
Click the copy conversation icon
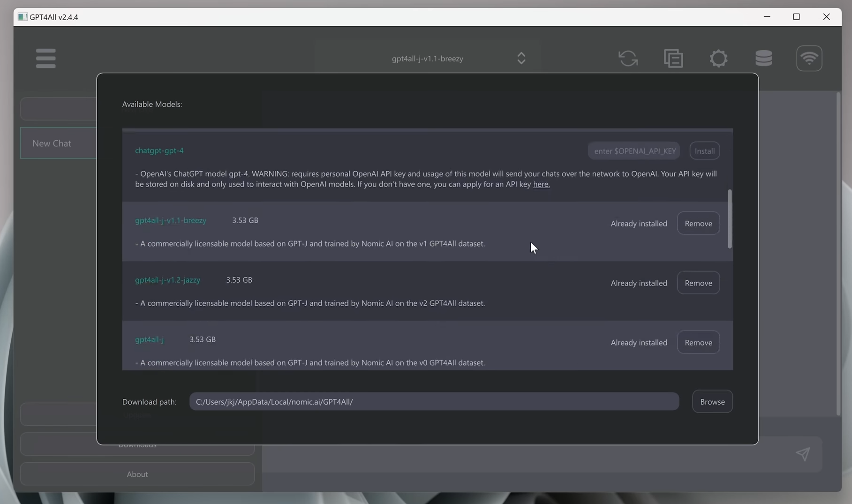click(x=673, y=58)
